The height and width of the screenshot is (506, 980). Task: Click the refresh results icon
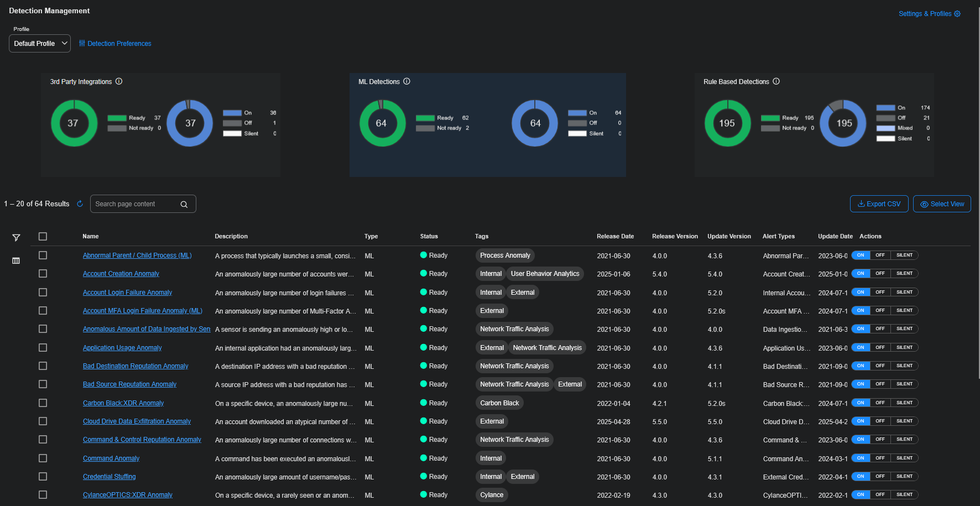click(x=80, y=204)
